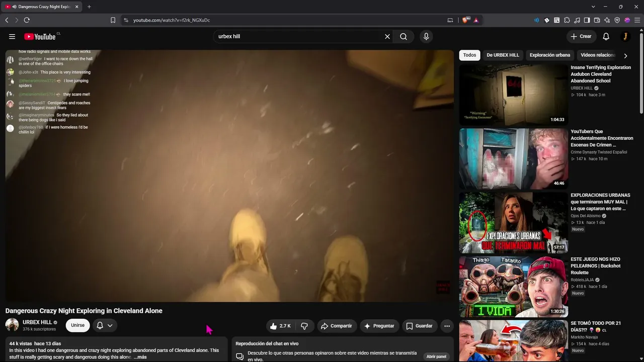644x362 pixels.
Task: Click the Preguntar button
Action: click(x=379, y=326)
